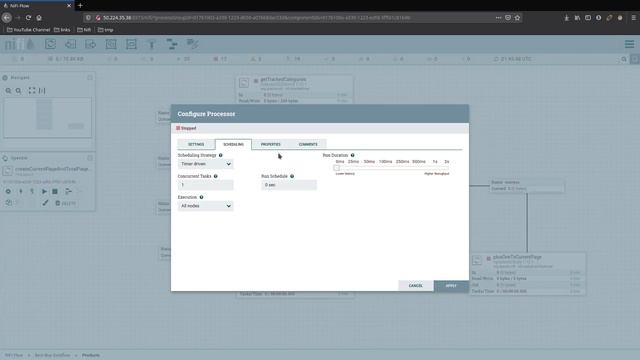Screen dimensions: 640x360
Task: Select the Label icon in NiFi toolbar
Action: [x=192, y=44]
